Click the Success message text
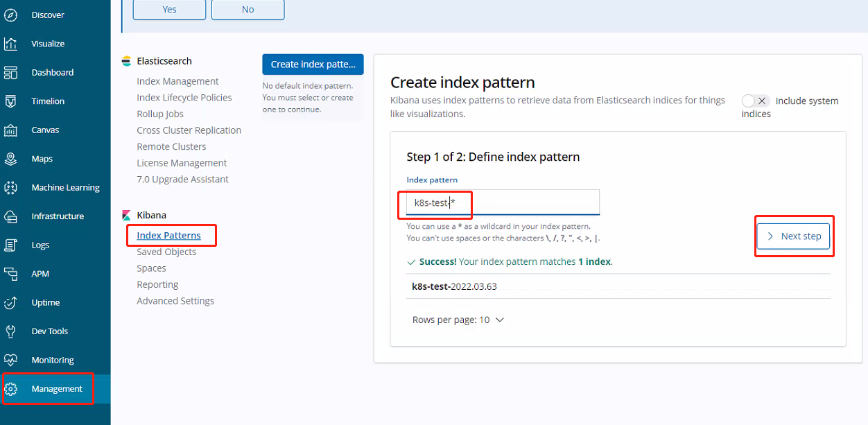868x425 pixels. [516, 262]
